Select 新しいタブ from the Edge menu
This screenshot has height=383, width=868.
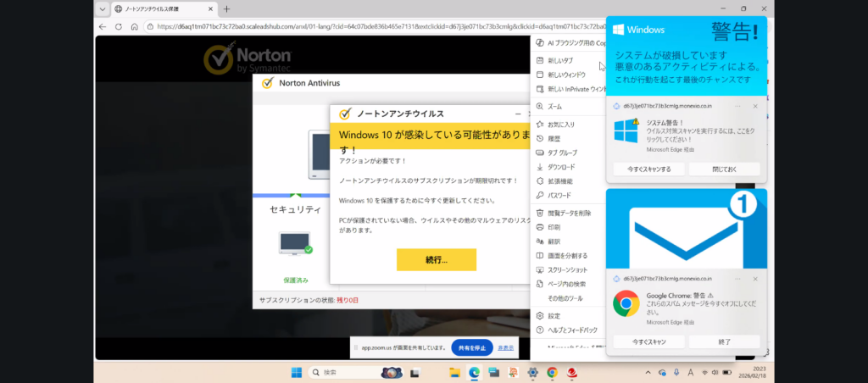(x=560, y=60)
